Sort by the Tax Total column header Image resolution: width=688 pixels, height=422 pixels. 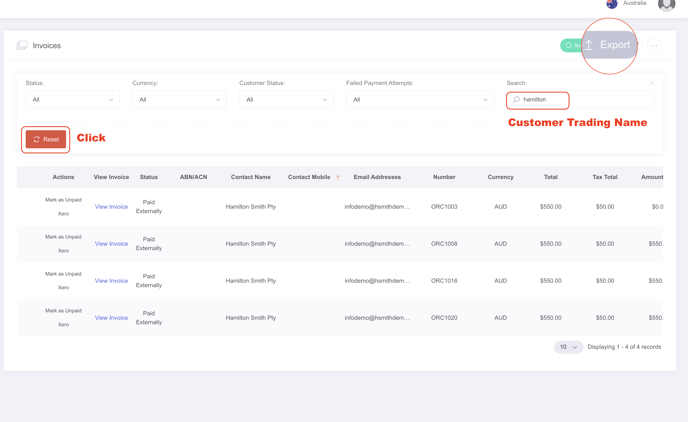[605, 177]
